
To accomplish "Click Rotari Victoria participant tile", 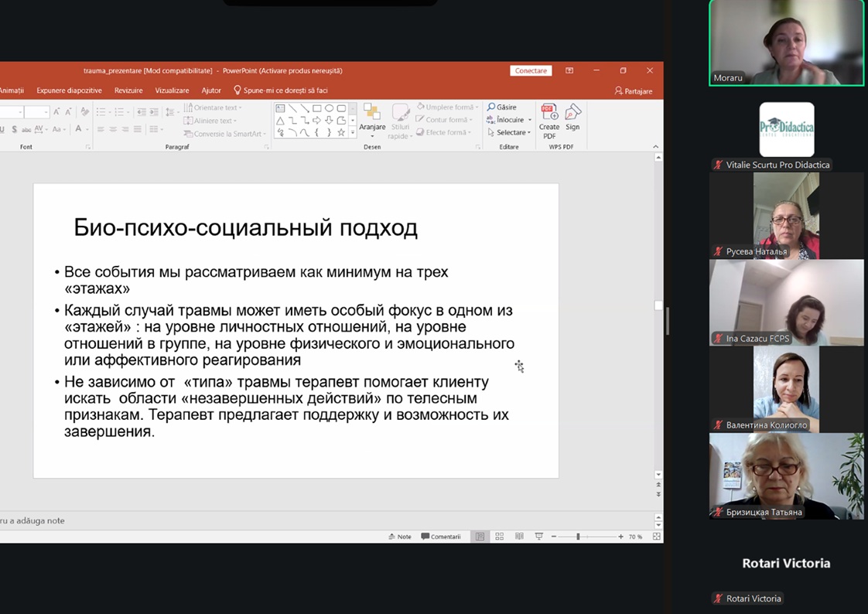I will click(x=786, y=563).
